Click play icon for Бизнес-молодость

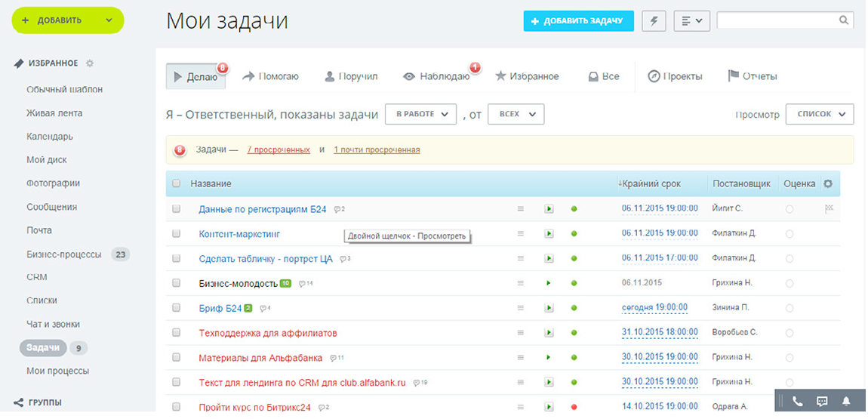[549, 283]
